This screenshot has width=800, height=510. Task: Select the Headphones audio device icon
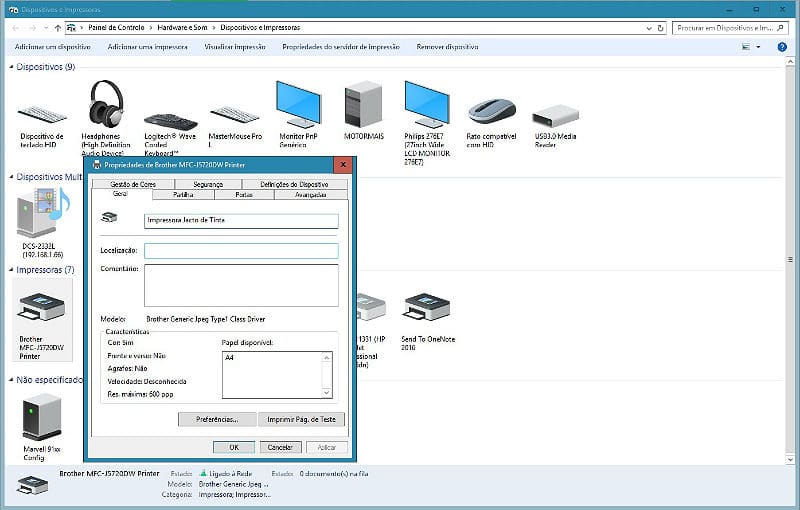pyautogui.click(x=106, y=103)
